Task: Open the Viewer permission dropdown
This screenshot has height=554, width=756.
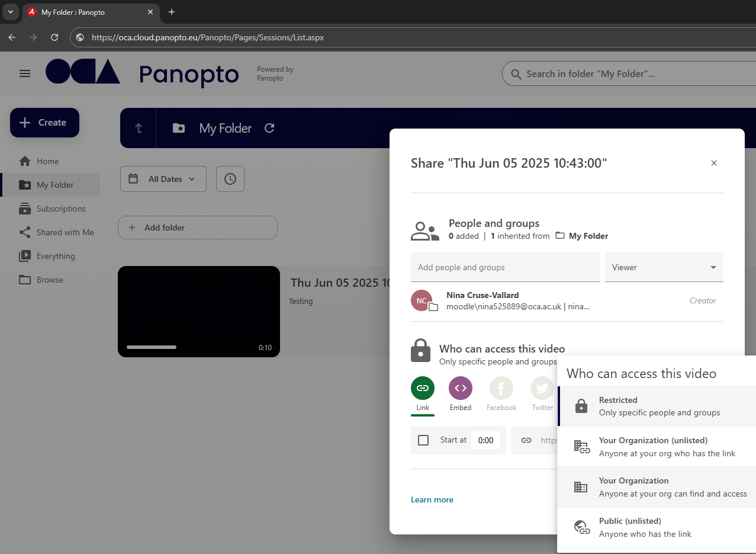Action: tap(664, 267)
